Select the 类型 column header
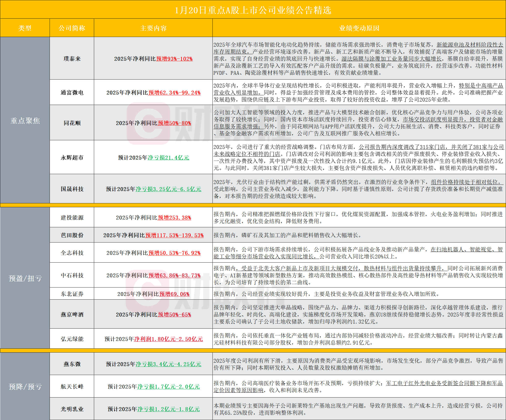 point(25,28)
